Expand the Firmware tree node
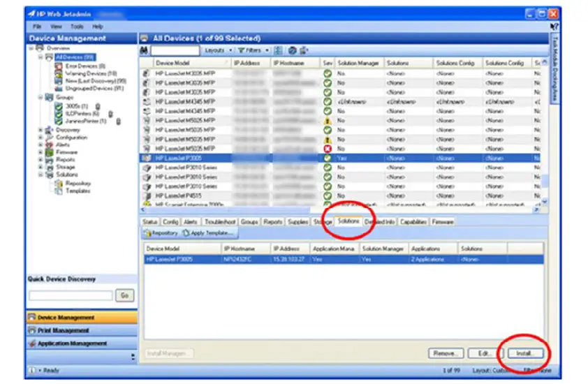 (41, 152)
